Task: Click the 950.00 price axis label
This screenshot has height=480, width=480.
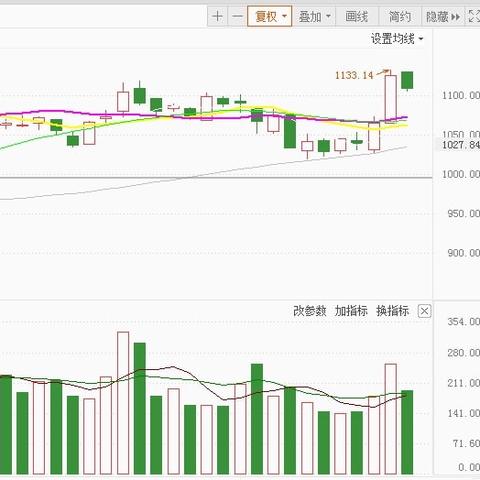Action: point(463,213)
